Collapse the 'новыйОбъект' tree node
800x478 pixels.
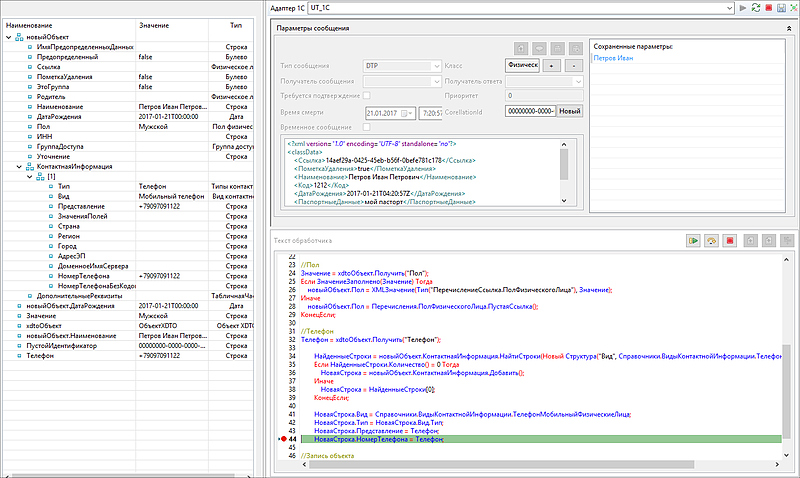tap(9, 37)
